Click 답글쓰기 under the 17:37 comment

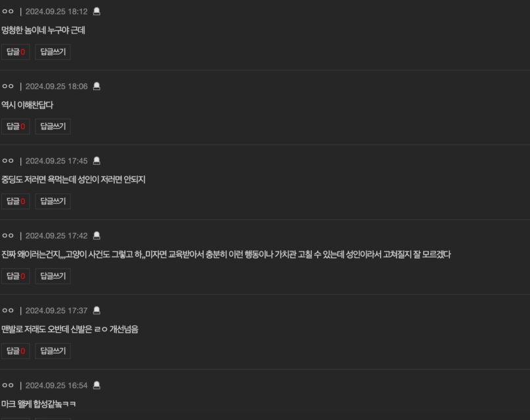pyautogui.click(x=53, y=351)
